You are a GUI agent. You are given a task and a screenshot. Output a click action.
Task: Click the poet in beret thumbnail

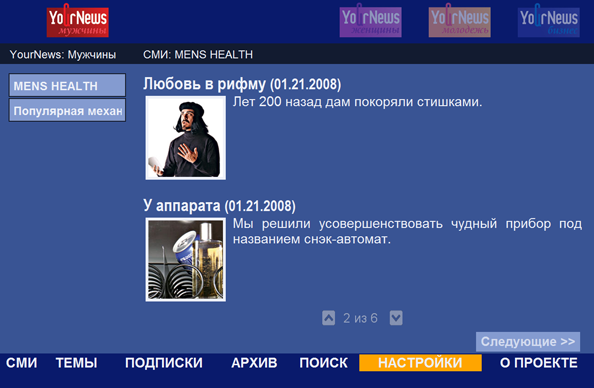tap(186, 138)
